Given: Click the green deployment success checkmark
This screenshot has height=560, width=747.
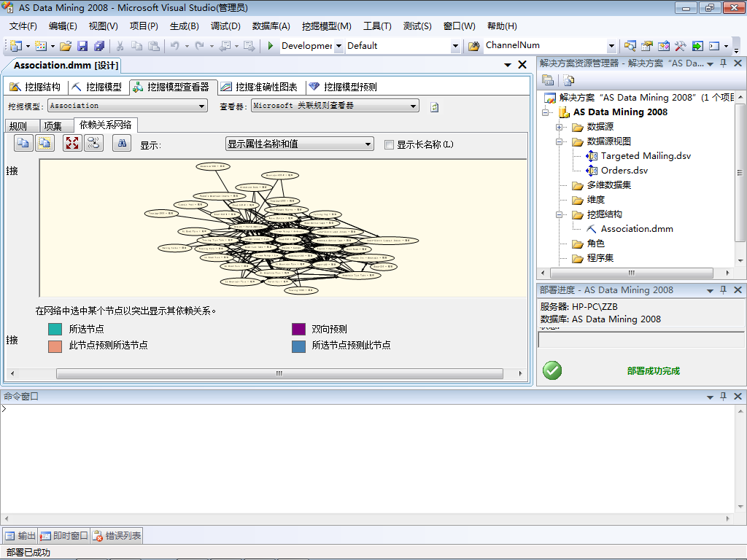Looking at the screenshot, I should [552, 370].
